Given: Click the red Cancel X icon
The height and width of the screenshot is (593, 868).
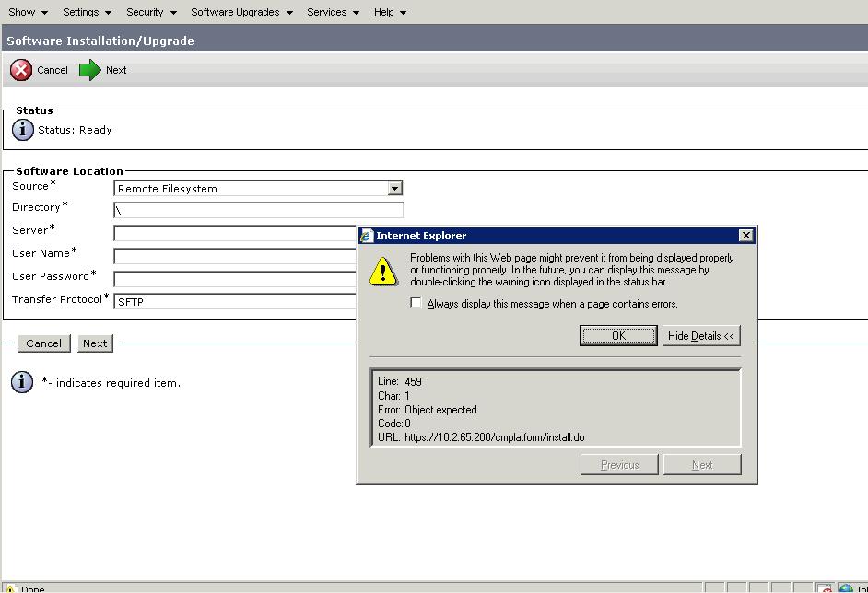Looking at the screenshot, I should pyautogui.click(x=21, y=70).
